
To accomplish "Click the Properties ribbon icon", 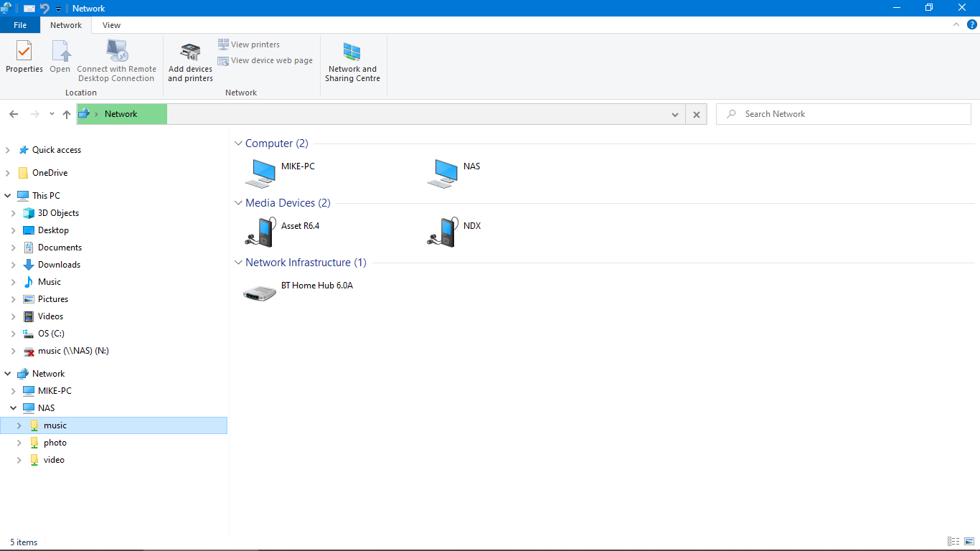I will 24,57.
